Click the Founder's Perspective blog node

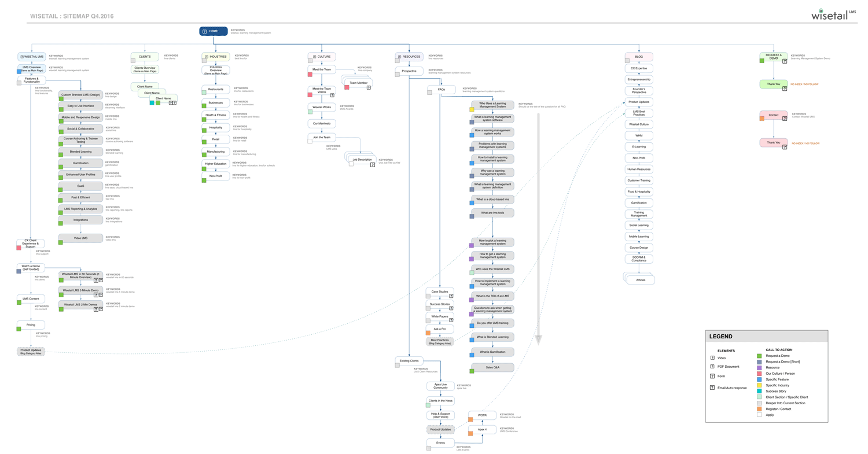639,91
